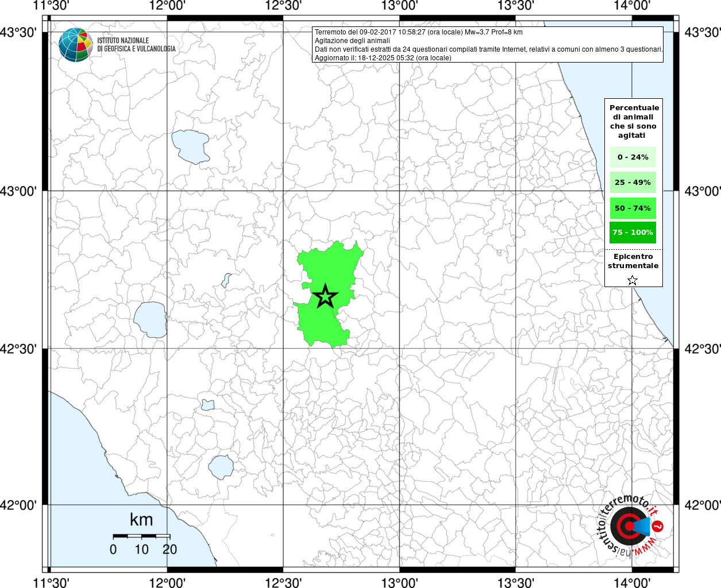Image resolution: width=721 pixels, height=588 pixels.
Task: Click the round lake south near 42°10'
Action: (220, 467)
